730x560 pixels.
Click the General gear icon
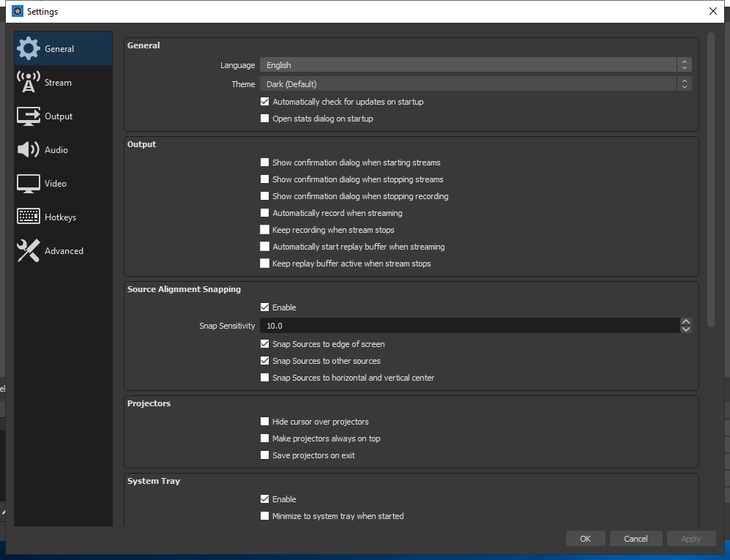(29, 48)
